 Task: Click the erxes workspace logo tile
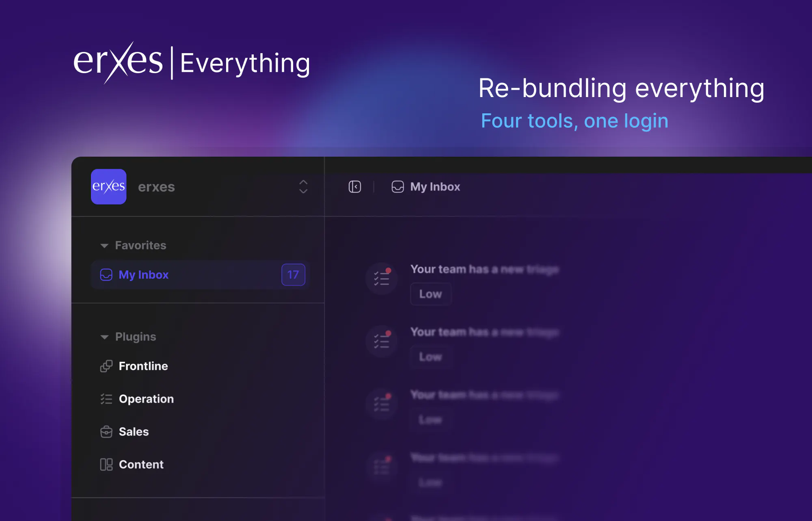click(108, 186)
